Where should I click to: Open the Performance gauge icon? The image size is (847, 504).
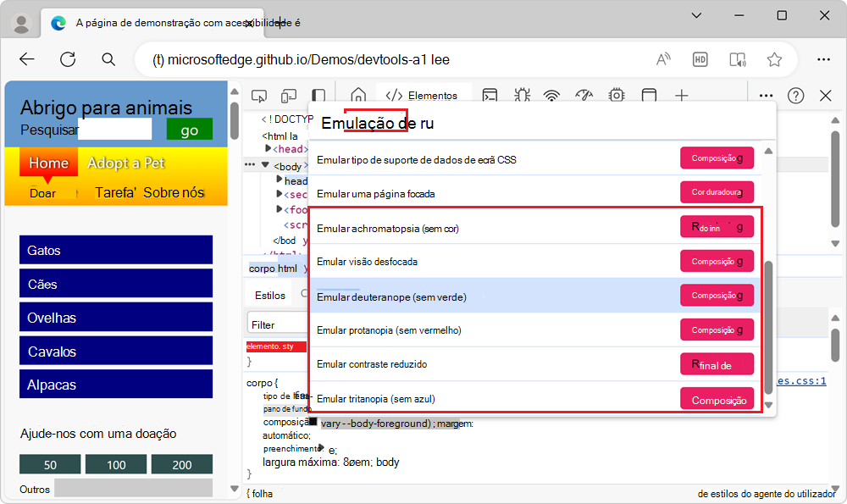[x=584, y=96]
